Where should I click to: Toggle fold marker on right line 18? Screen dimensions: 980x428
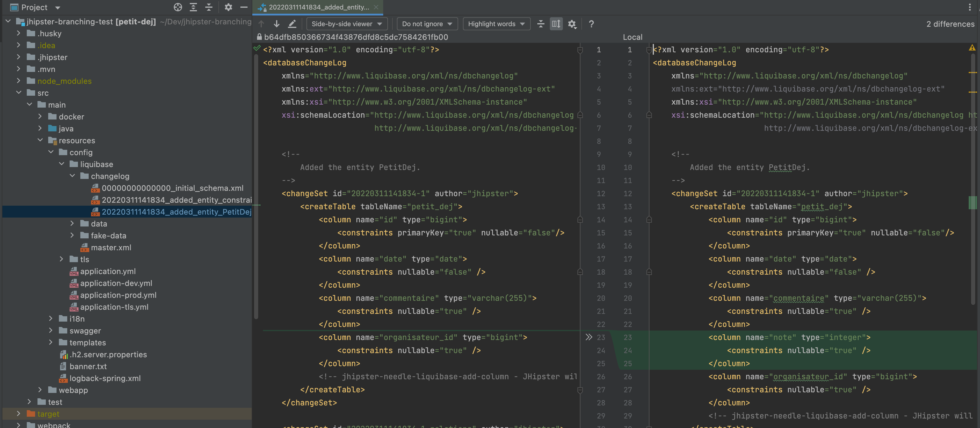click(x=649, y=272)
